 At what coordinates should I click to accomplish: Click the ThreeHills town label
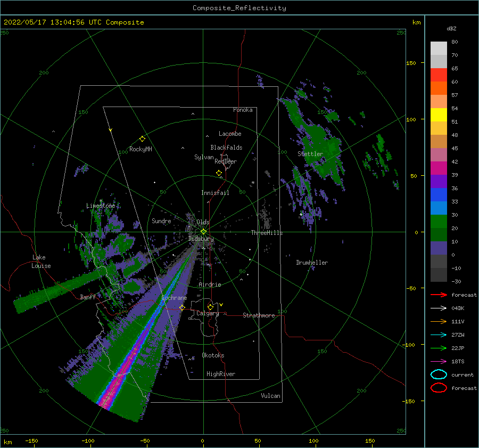coord(267,233)
